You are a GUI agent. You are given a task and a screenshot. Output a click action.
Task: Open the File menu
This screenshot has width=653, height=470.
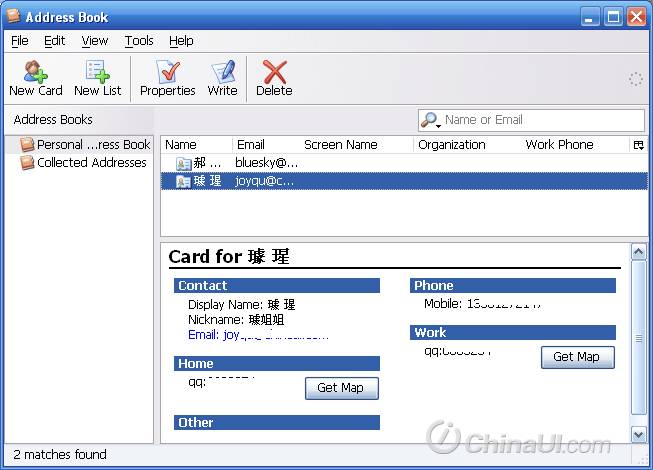[x=20, y=41]
